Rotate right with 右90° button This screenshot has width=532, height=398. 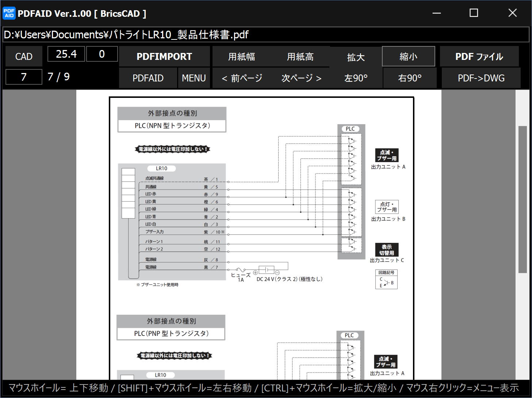[x=410, y=78]
